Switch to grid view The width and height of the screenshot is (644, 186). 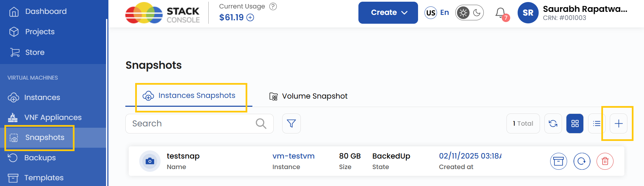575,123
